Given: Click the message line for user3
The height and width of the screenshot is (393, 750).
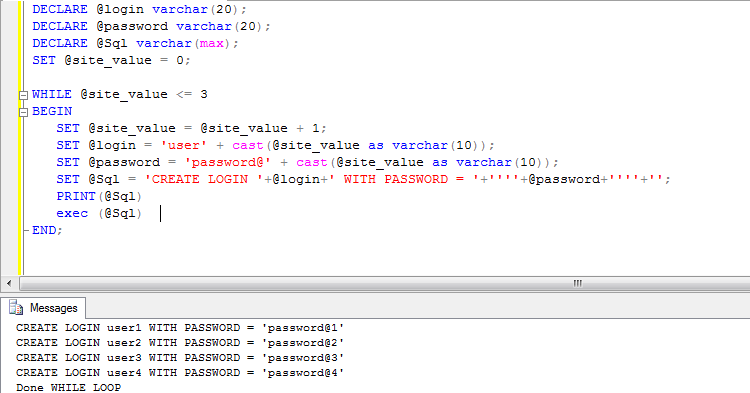Looking at the screenshot, I should [x=180, y=358].
